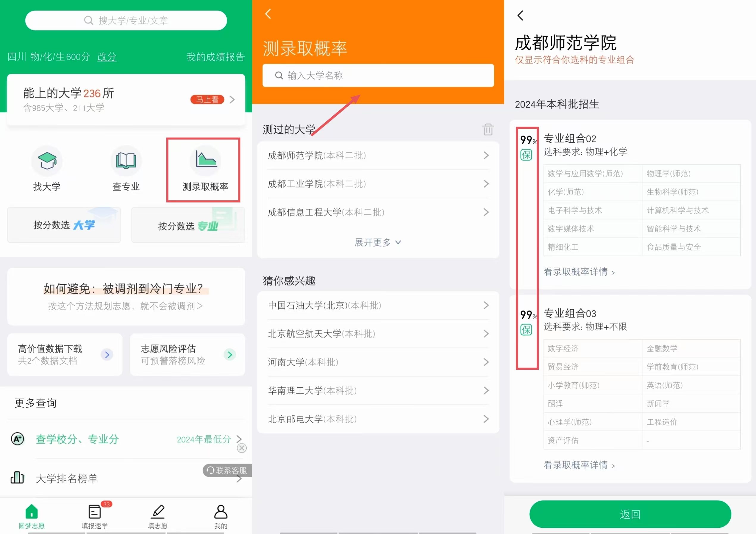This screenshot has width=756, height=534.
Task: Open 能上的大学 236所 card via 马上看
Action: [207, 99]
